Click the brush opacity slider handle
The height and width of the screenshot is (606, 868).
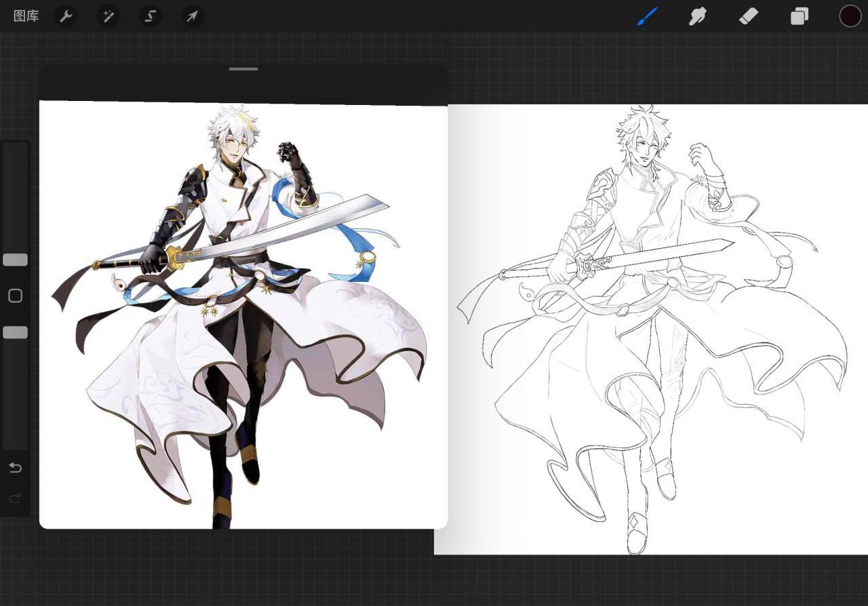tap(15, 332)
